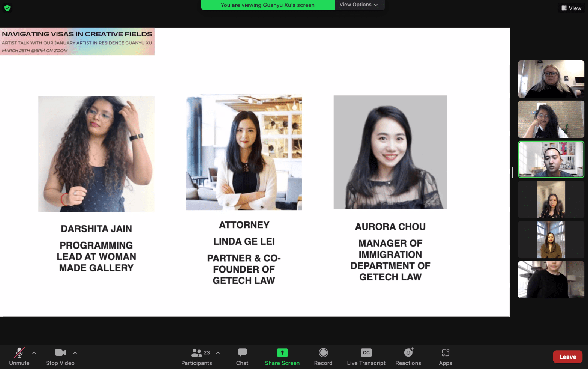Expand video options arrow beside Stop Video
588x369 pixels.
(75, 353)
